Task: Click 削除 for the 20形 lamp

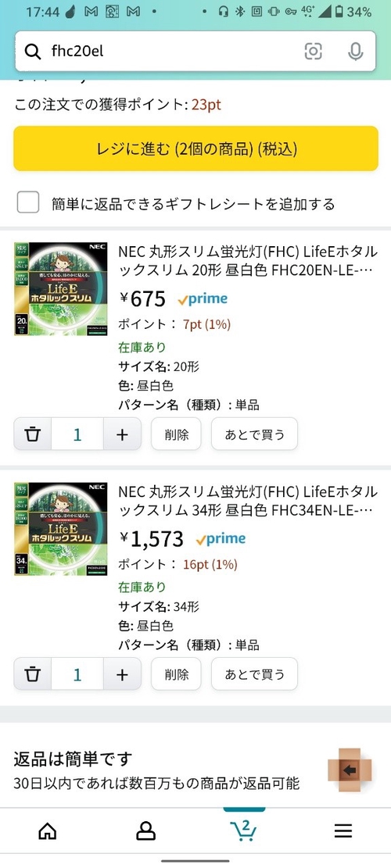Action: [x=176, y=434]
